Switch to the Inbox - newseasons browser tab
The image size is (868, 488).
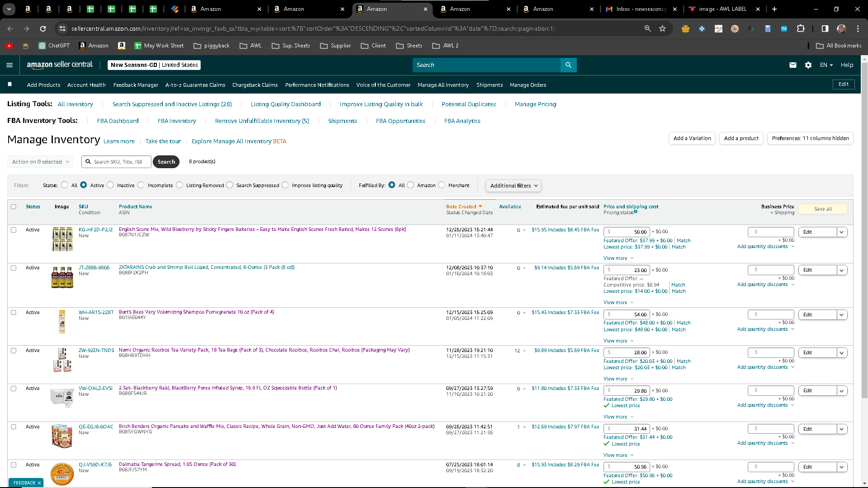[x=642, y=9]
